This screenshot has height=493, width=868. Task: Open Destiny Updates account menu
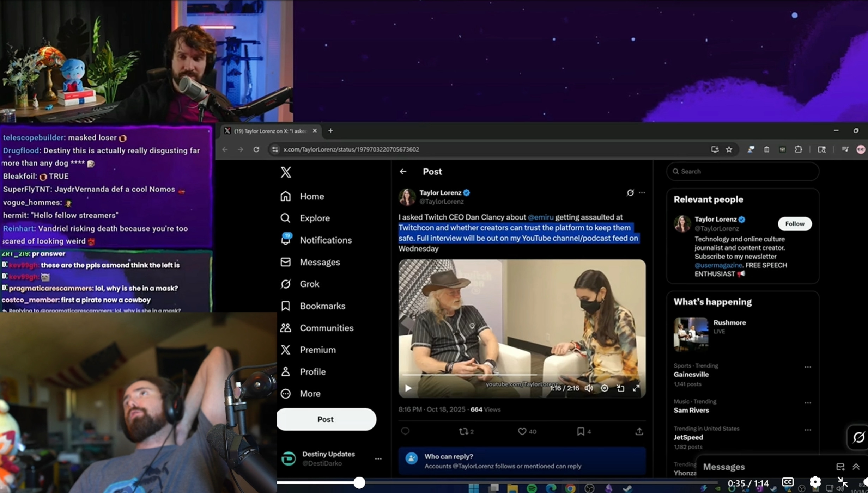[x=378, y=458]
